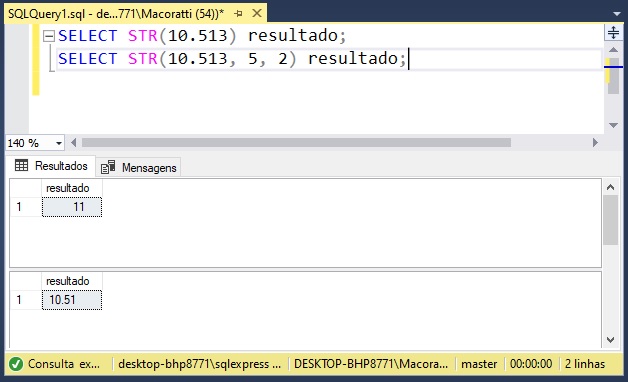Click the first SELECT keyword
The width and height of the screenshot is (628, 382).
pyautogui.click(x=88, y=36)
